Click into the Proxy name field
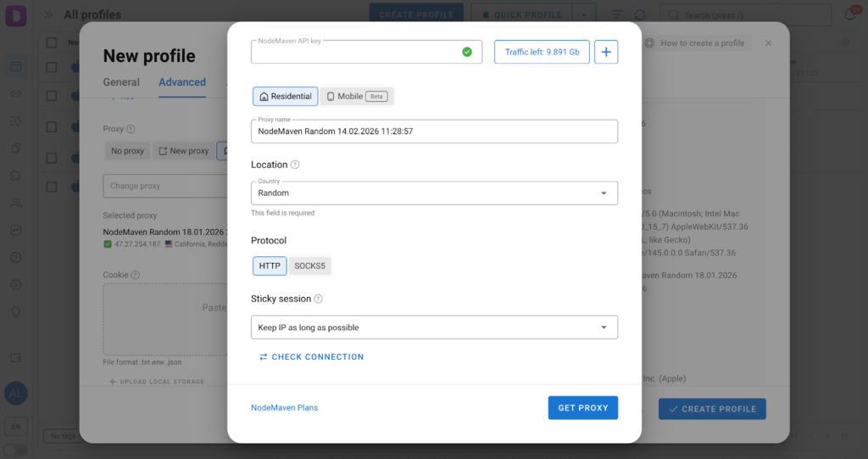This screenshot has height=459, width=868. pyautogui.click(x=434, y=132)
